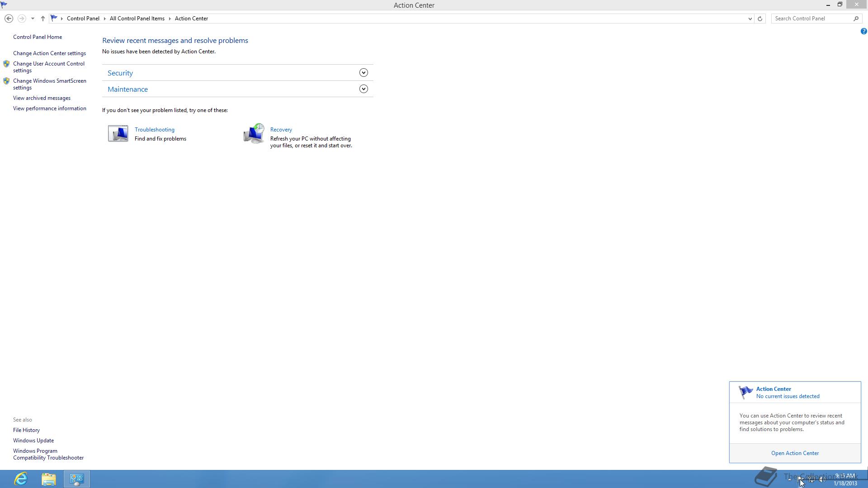Open the address bar history dropdown
This screenshot has height=488, width=868.
coord(750,19)
